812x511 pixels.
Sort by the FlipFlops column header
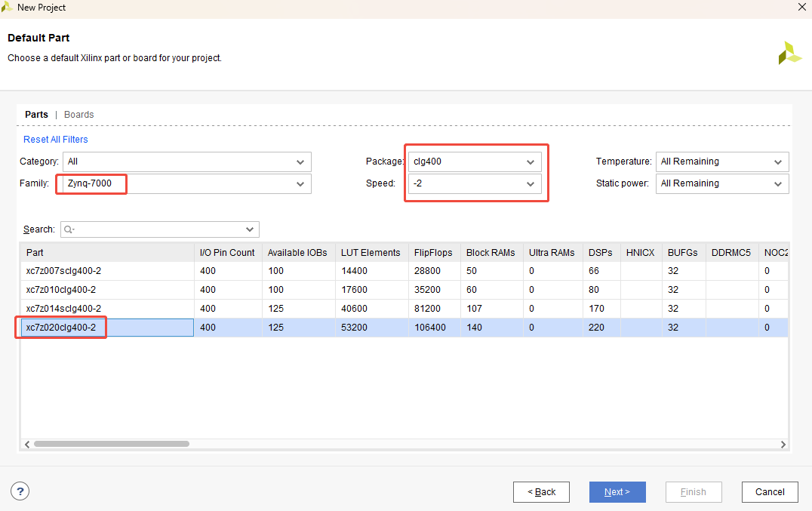pyautogui.click(x=434, y=253)
